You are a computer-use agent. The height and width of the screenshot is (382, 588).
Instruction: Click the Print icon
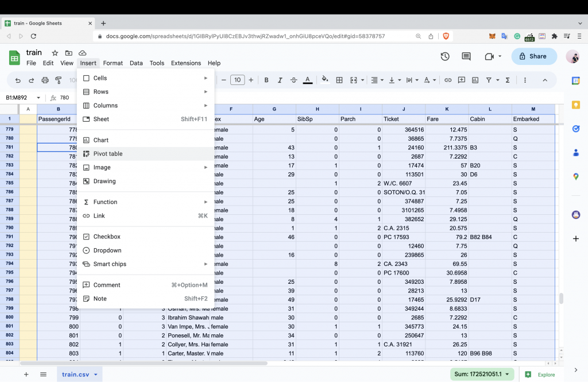[45, 80]
